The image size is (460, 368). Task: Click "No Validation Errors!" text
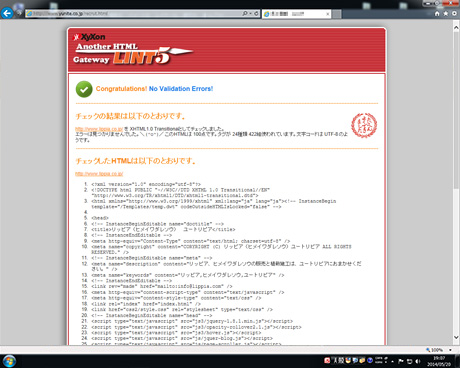[x=181, y=89]
